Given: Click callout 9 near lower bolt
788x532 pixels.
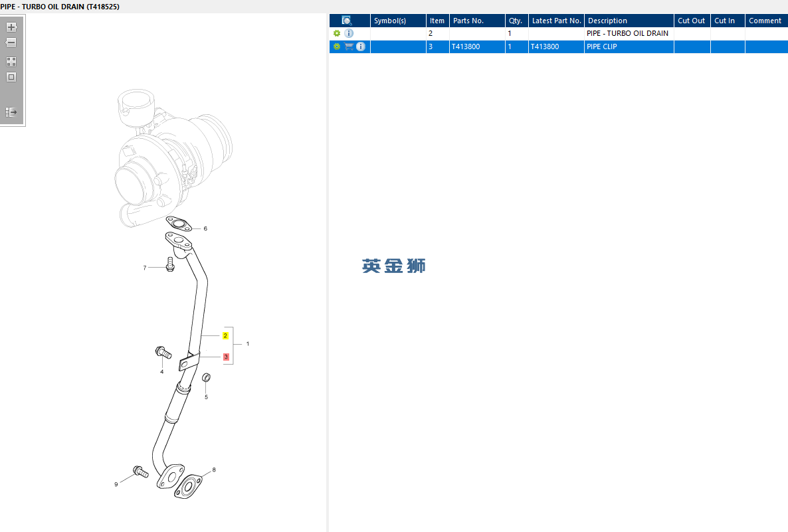Looking at the screenshot, I should [116, 484].
